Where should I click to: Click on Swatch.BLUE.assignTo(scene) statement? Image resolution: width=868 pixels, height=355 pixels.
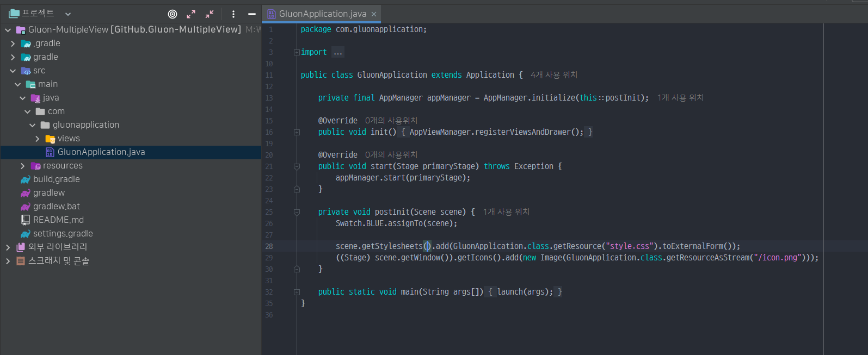(x=396, y=223)
